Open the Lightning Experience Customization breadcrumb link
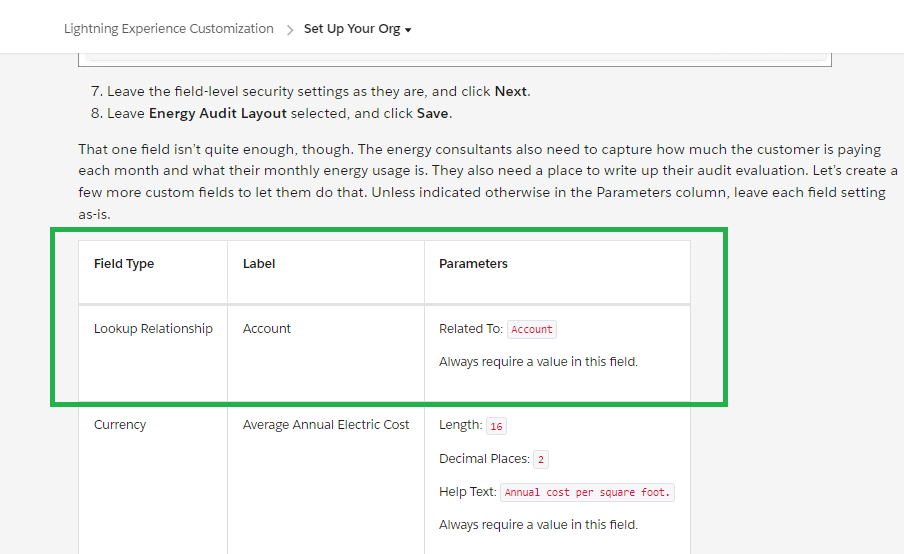This screenshot has height=554, width=904. pyautogui.click(x=168, y=29)
